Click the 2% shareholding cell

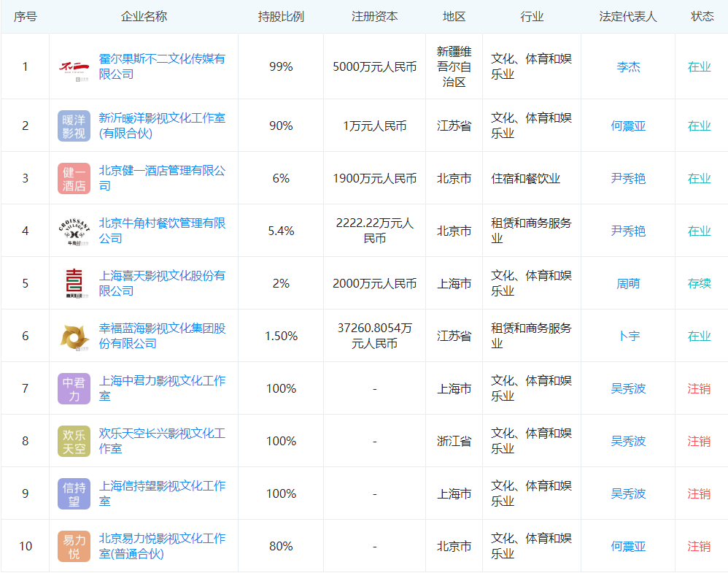tap(281, 283)
